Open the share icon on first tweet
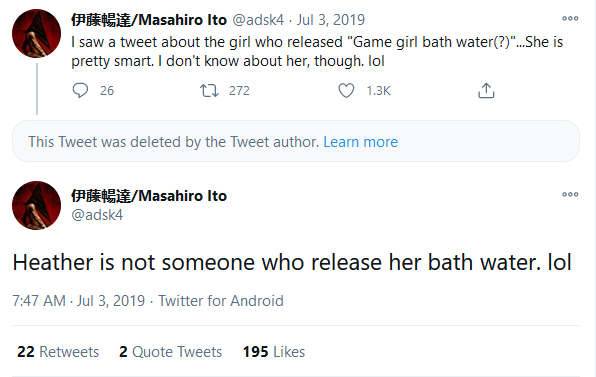The width and height of the screenshot is (596, 377). tap(486, 90)
